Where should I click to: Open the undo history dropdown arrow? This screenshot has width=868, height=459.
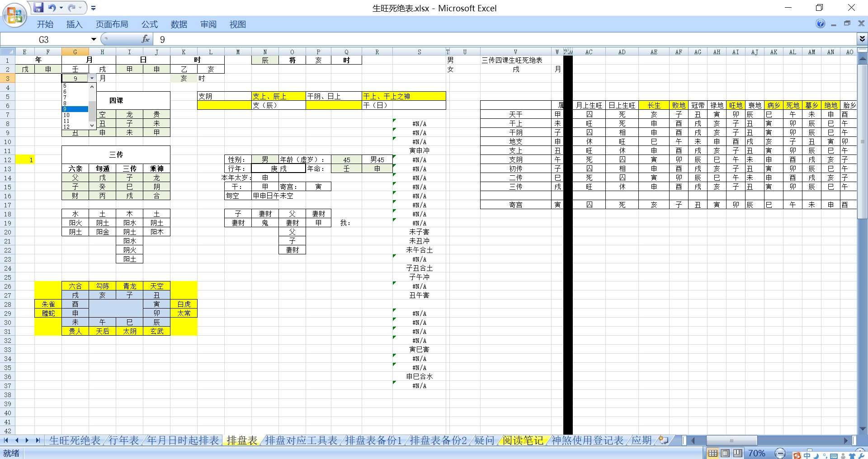tap(61, 8)
